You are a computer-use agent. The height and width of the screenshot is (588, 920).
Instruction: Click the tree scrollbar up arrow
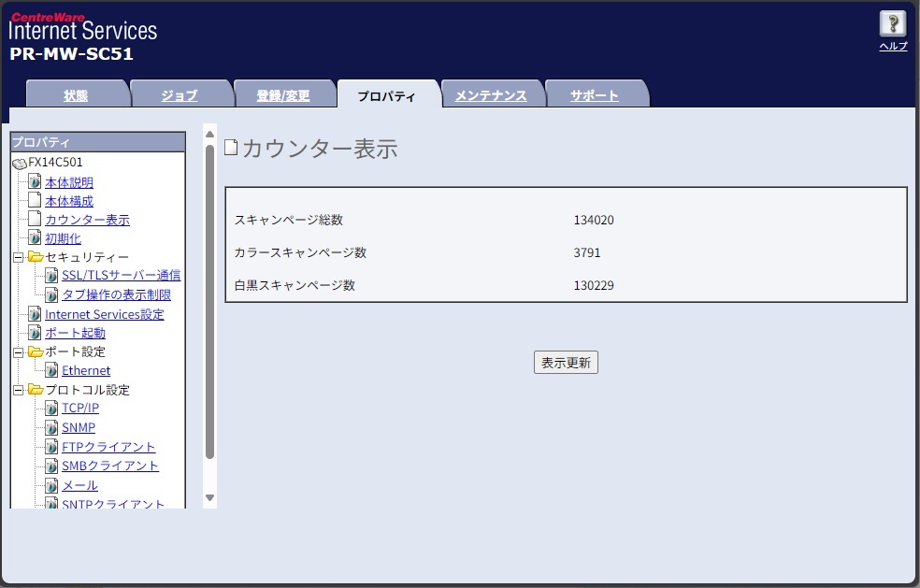pyautogui.click(x=209, y=135)
